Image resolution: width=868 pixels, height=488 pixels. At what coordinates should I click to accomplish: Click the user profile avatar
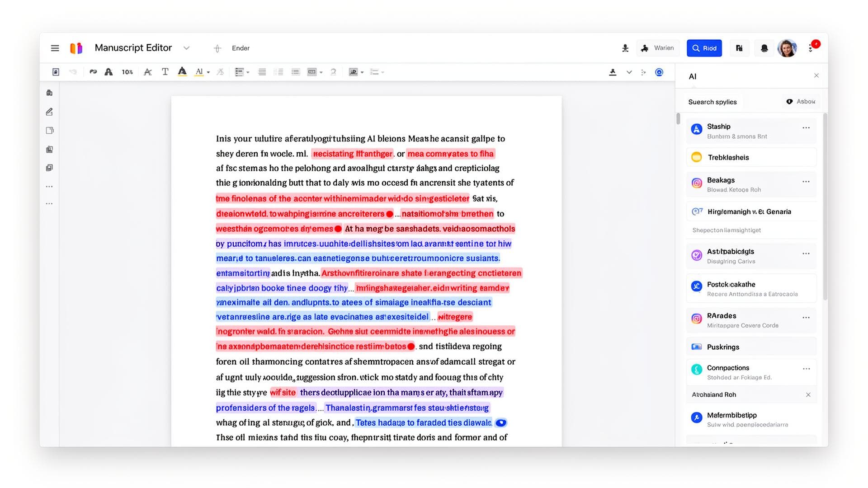[x=788, y=48]
